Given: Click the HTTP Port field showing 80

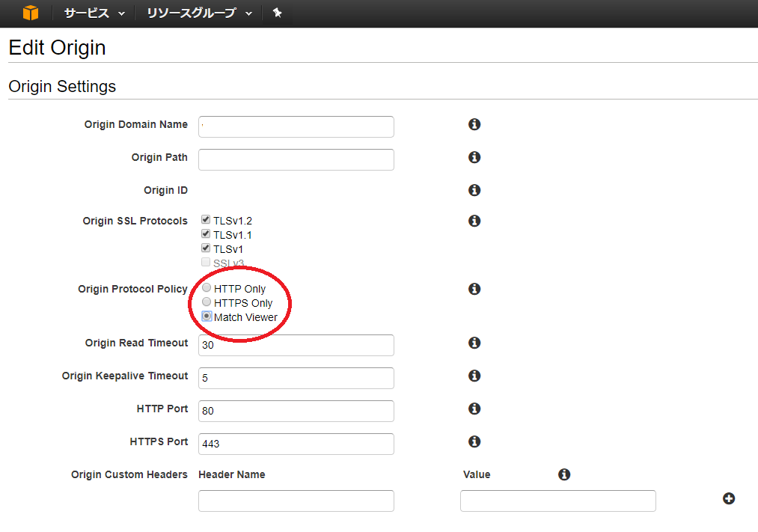Looking at the screenshot, I should click(x=296, y=411).
